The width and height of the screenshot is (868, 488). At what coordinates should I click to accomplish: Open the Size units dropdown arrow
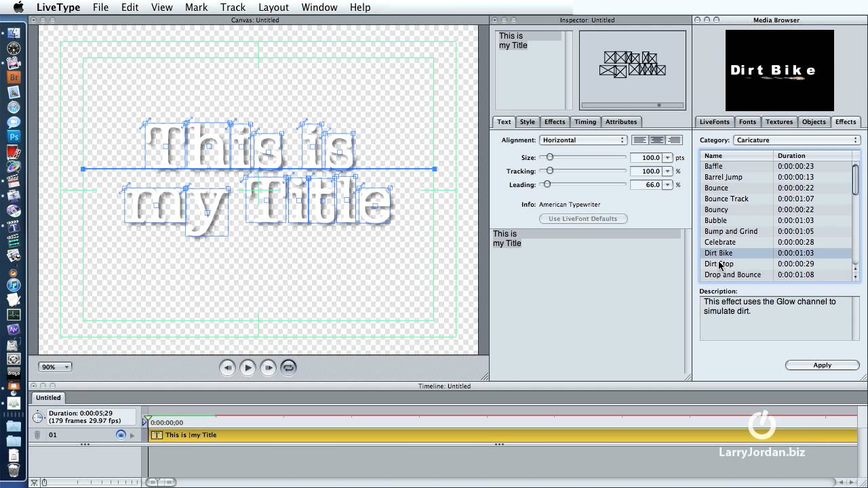coord(668,157)
